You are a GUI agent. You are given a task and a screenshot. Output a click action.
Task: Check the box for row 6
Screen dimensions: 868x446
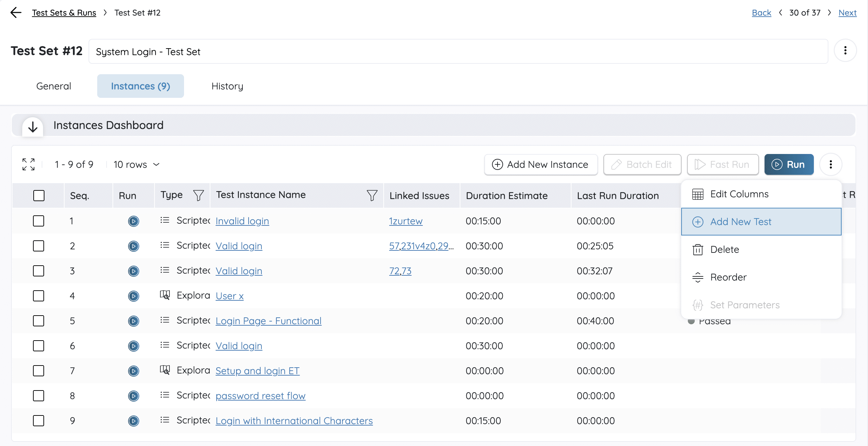39,346
